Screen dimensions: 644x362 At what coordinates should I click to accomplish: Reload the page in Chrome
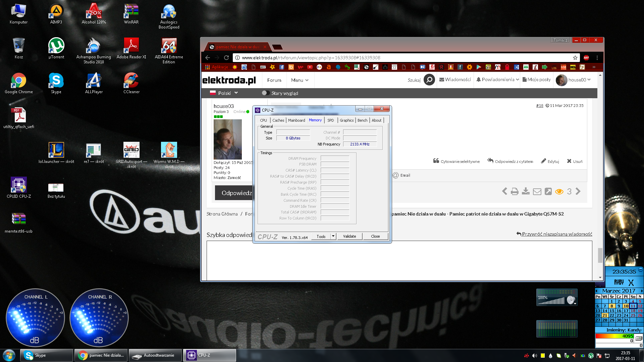click(226, 58)
